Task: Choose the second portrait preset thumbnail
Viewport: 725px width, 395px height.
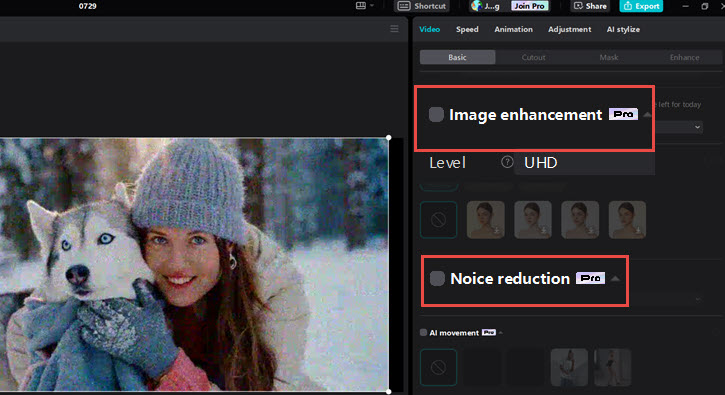Action: click(533, 220)
